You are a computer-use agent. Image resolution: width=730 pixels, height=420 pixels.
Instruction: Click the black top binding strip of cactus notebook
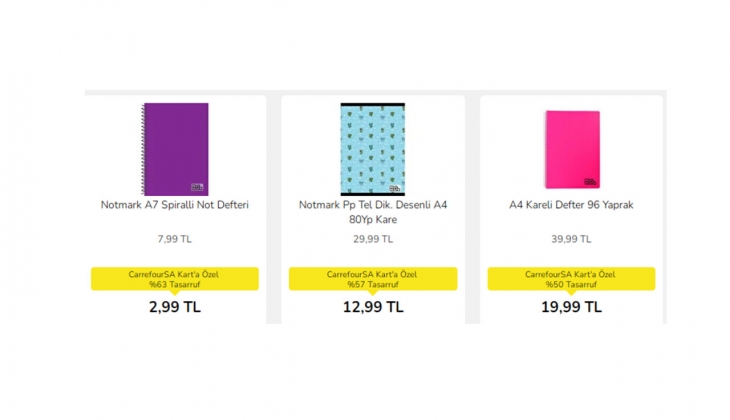[x=372, y=105]
